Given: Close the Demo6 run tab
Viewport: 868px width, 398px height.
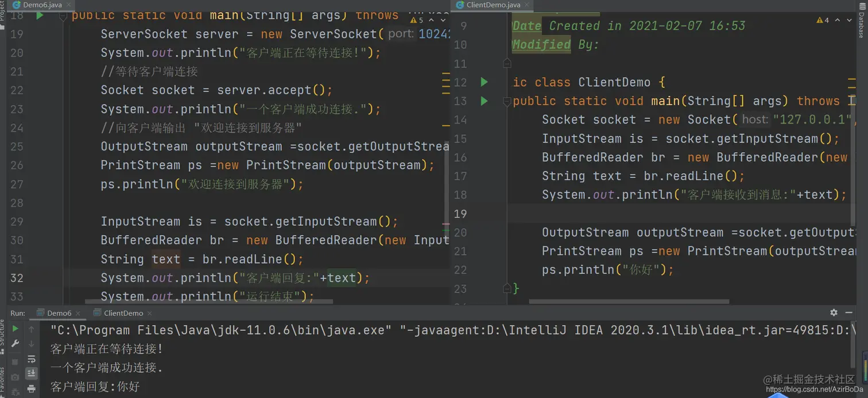Looking at the screenshot, I should pos(79,314).
